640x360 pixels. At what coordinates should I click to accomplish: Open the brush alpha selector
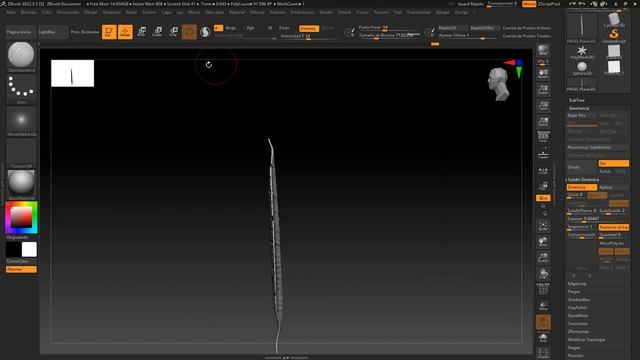[21, 120]
